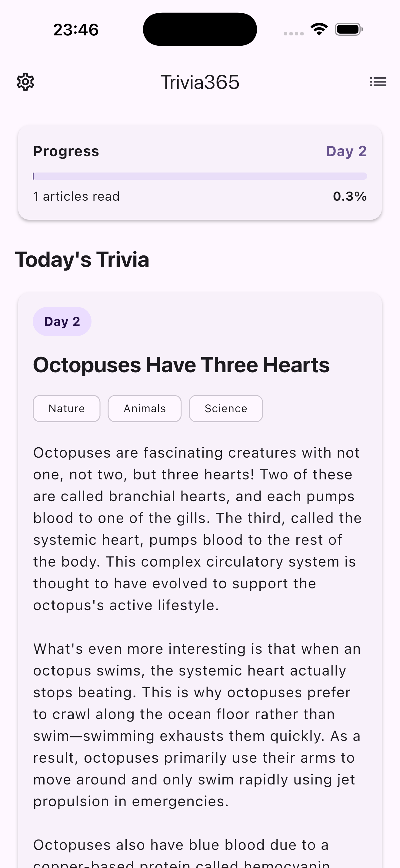Tap the 'Today's Trivia' section header
Viewport: 400px width, 868px height.
click(82, 259)
